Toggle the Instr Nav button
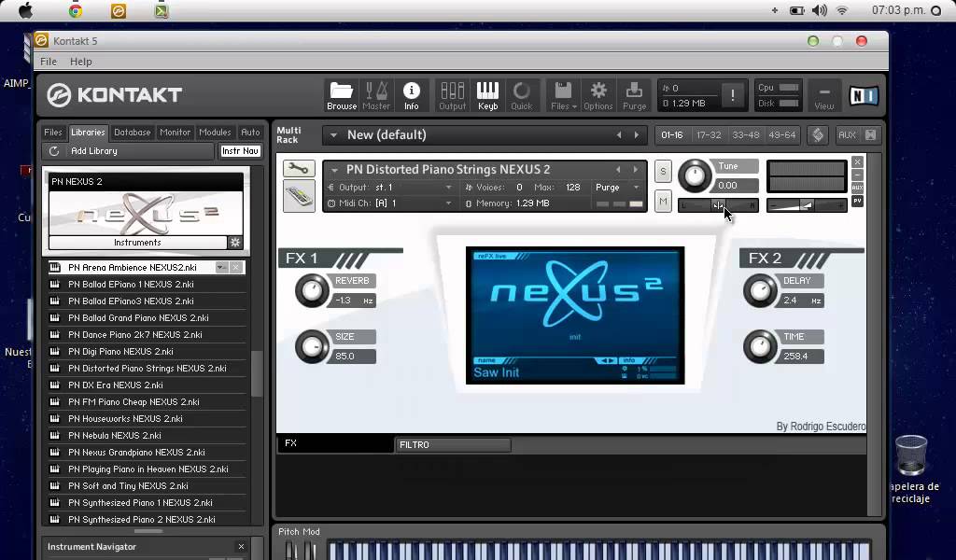This screenshot has height=560, width=956. 240,151
